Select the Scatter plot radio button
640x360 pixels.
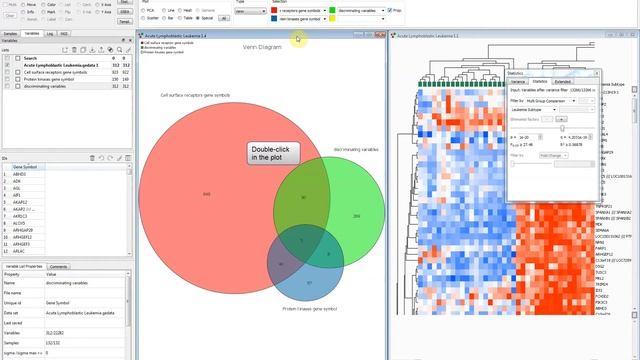tap(143, 18)
